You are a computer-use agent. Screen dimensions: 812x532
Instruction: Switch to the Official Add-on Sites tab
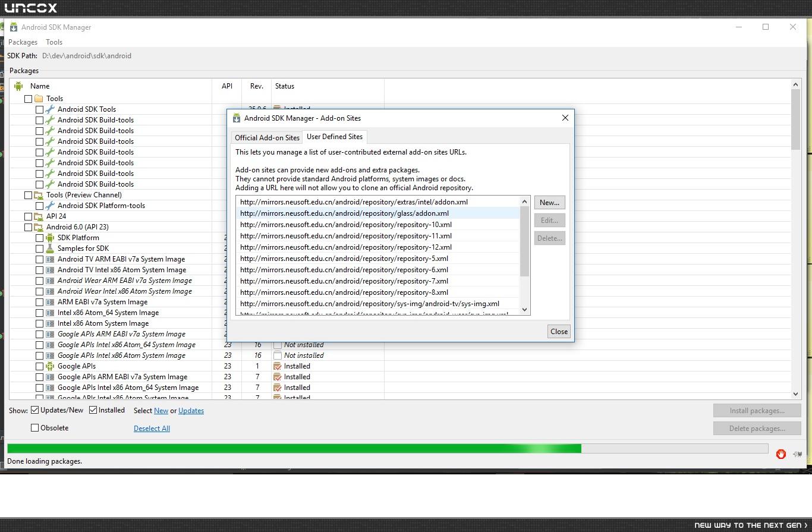(x=267, y=138)
